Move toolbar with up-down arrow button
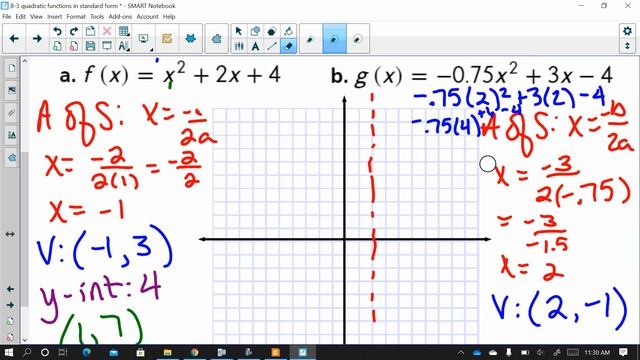Screen dimensions: 640x360 pyautogui.click(x=627, y=46)
